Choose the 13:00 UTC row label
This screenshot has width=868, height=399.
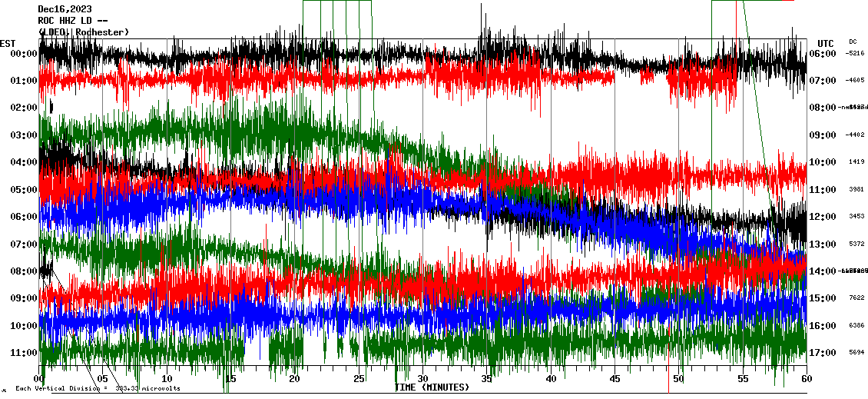(x=823, y=244)
